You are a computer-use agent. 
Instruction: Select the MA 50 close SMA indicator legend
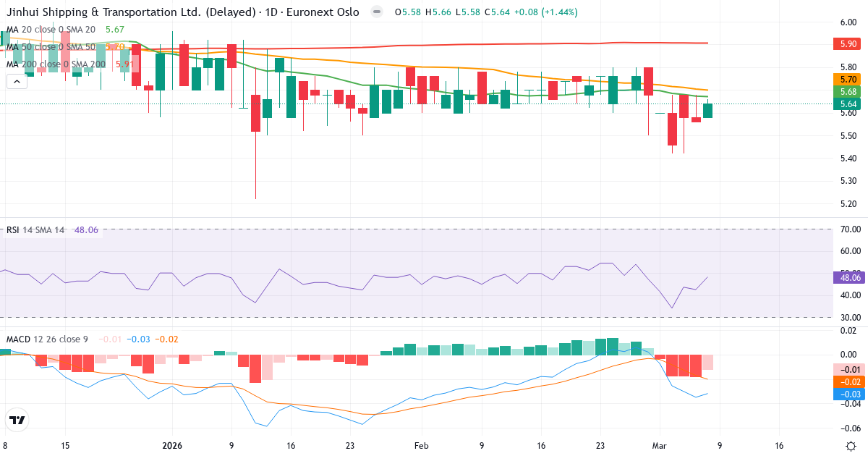pos(51,46)
